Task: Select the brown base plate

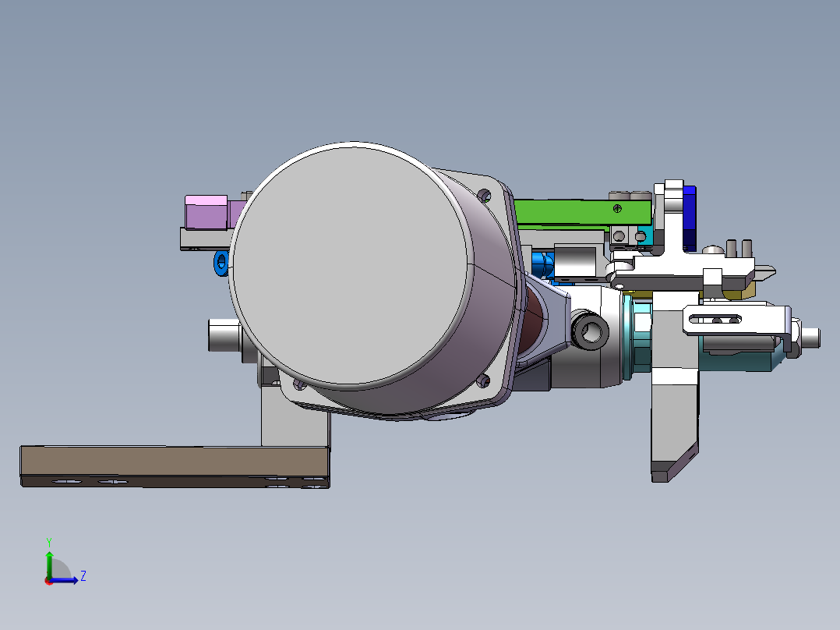Action: click(174, 466)
